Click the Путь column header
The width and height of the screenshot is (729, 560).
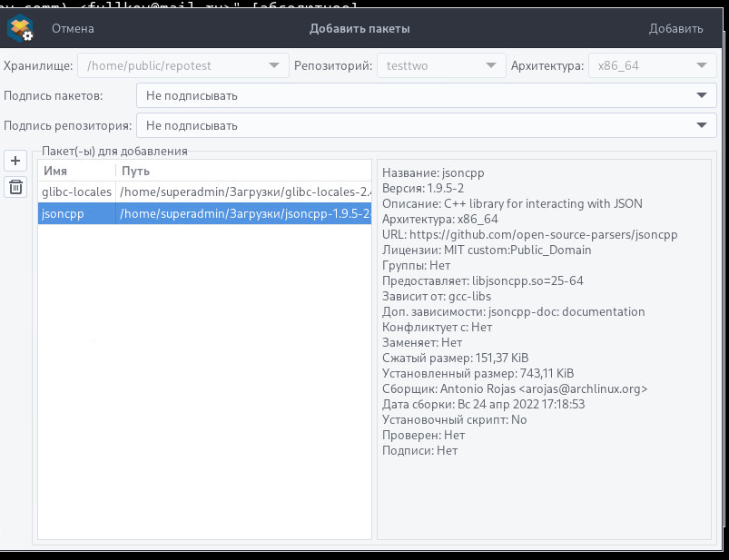click(243, 171)
